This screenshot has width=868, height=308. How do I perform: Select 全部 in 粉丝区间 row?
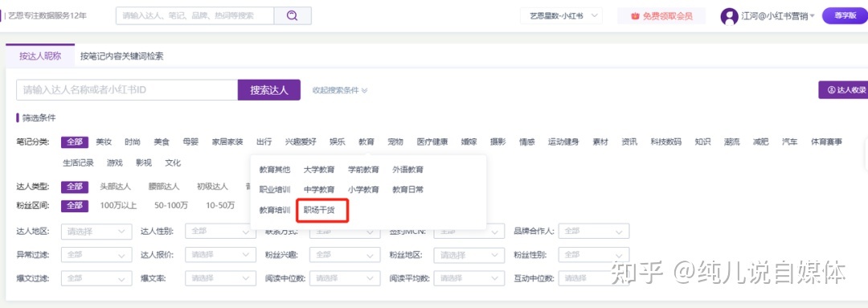pyautogui.click(x=75, y=206)
